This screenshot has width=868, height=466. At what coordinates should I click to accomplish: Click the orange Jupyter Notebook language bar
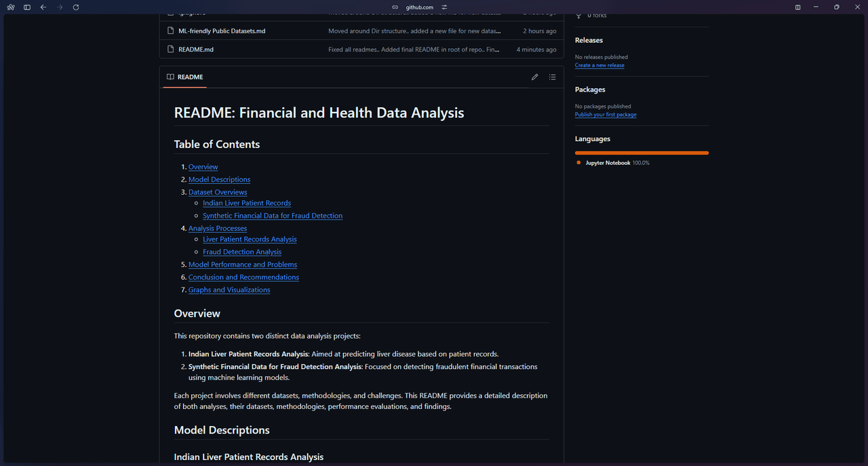tap(642, 153)
